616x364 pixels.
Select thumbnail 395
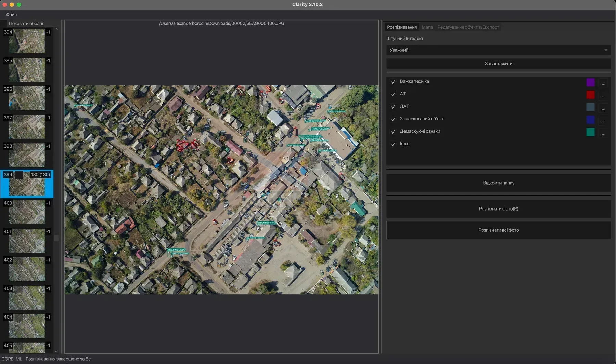tap(27, 70)
